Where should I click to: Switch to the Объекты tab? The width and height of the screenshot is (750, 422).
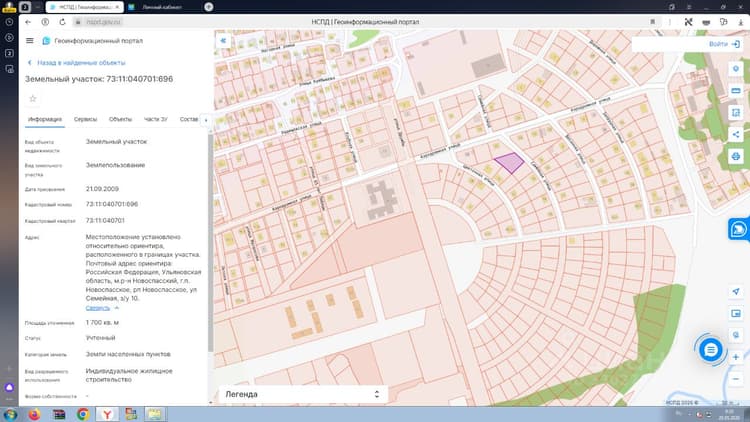[x=120, y=119]
